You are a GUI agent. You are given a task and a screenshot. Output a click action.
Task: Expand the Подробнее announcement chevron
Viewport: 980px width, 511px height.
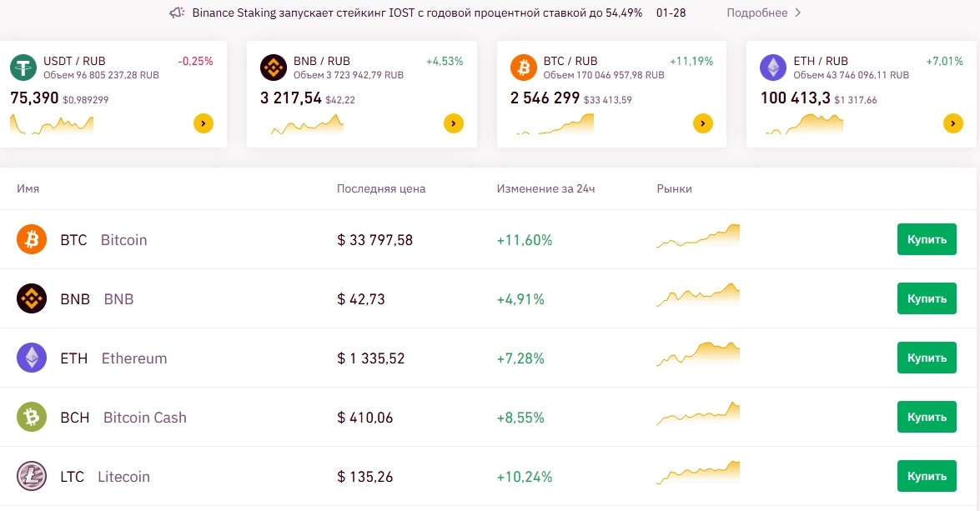pyautogui.click(x=797, y=13)
